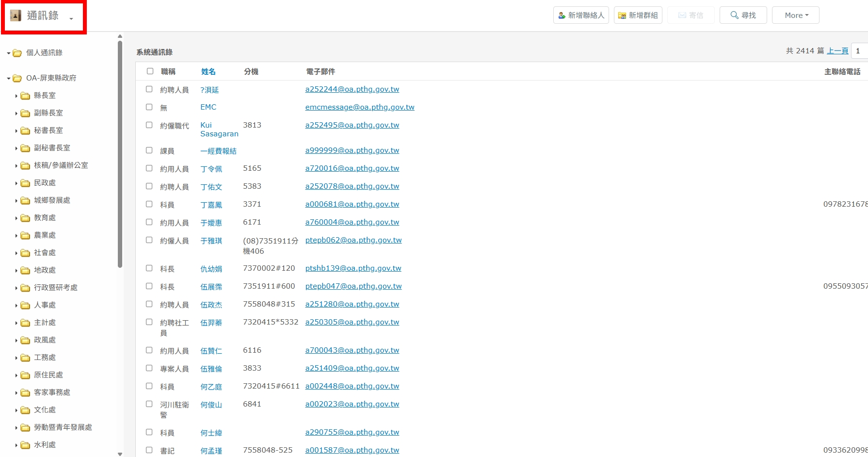Viewport: 868px width, 457px height.
Task: Click the 新增群組 add group button
Action: click(638, 15)
